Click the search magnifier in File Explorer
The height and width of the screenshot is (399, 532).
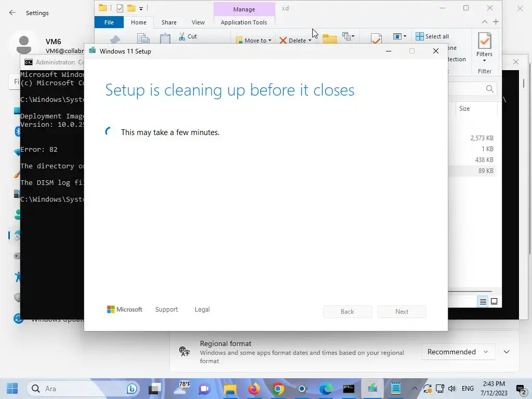pyautogui.click(x=489, y=89)
